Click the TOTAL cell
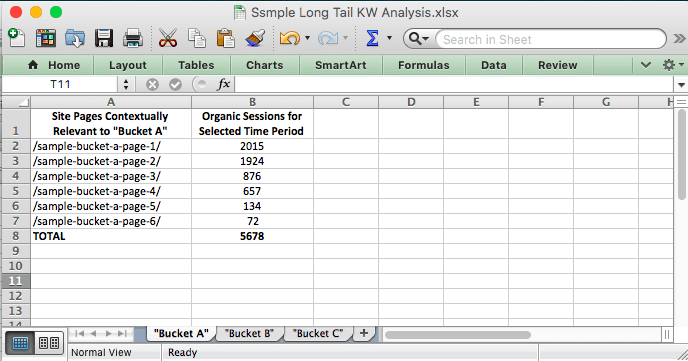Image resolution: width=688 pixels, height=361 pixels. click(x=111, y=236)
